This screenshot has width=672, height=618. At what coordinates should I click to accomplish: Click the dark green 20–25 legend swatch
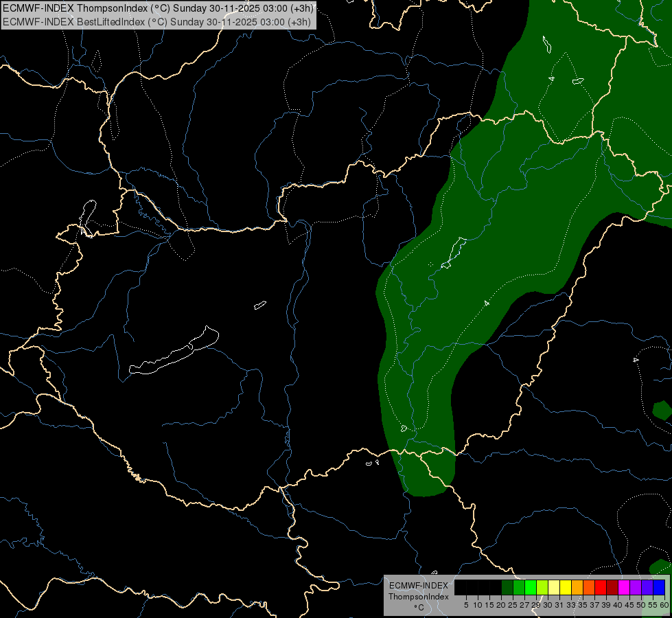pos(507,587)
